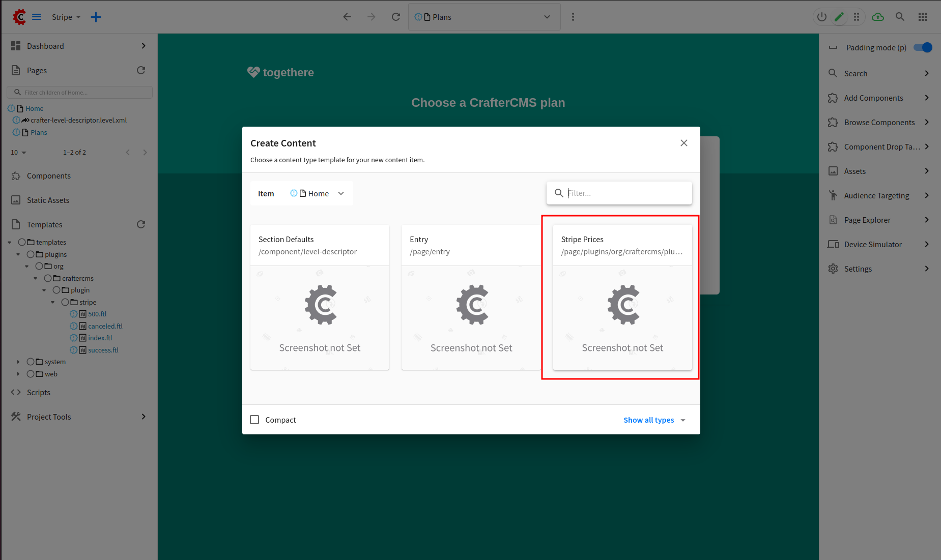Collapse the craftercms folder arrow
Viewport: 941px width, 560px height.
click(x=36, y=278)
